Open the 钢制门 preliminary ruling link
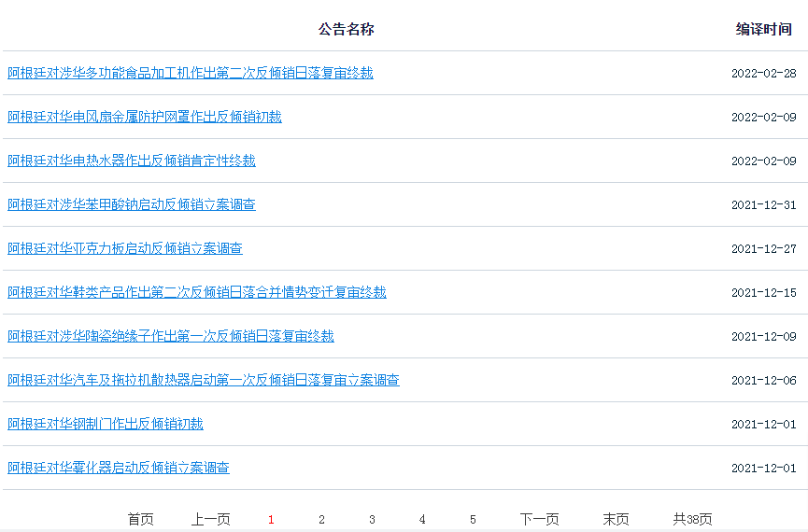808x532 pixels. [x=106, y=424]
